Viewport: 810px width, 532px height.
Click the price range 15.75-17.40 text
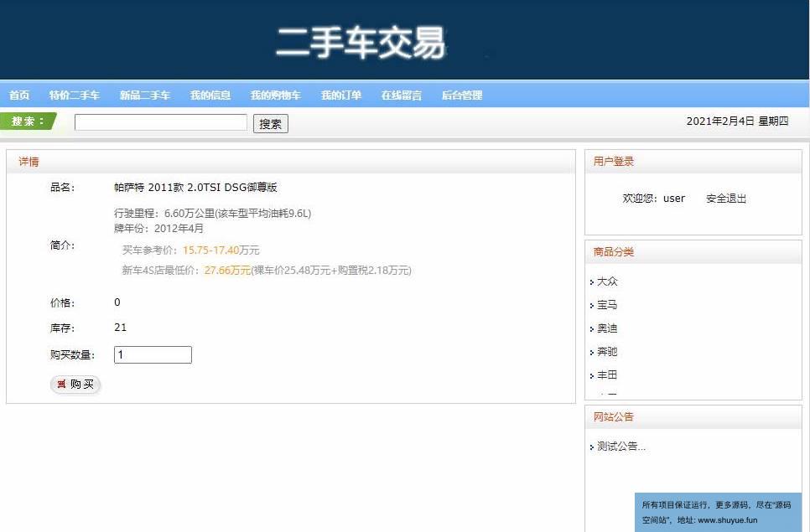(210, 251)
